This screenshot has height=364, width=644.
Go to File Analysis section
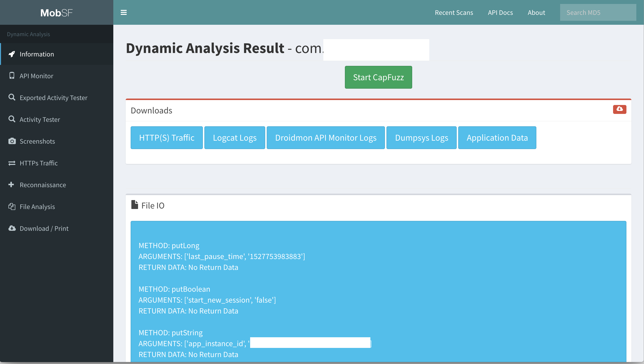tap(57, 207)
